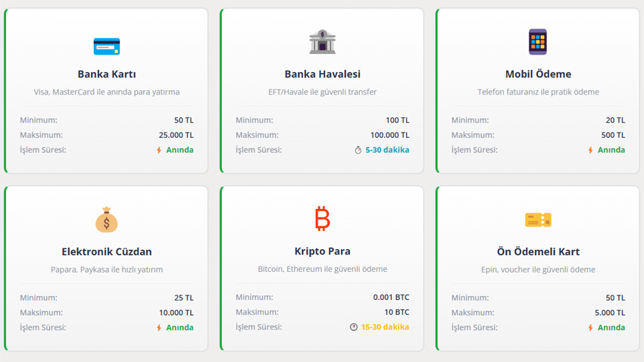
Task: Select the Banka Havalesi title
Action: click(323, 74)
